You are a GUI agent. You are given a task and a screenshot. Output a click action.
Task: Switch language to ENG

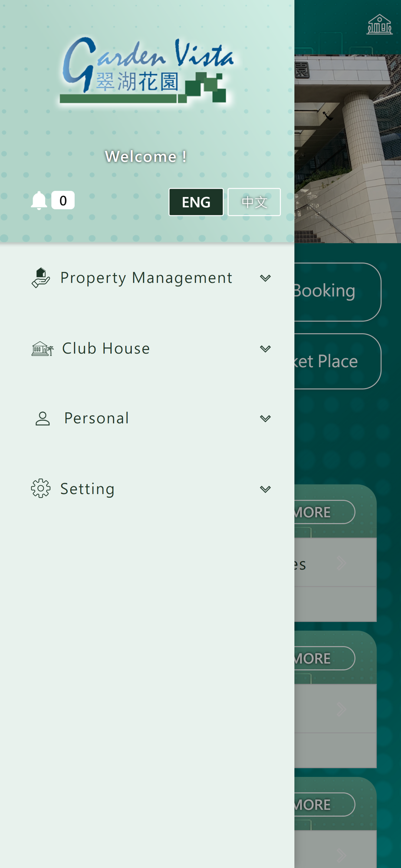(196, 202)
